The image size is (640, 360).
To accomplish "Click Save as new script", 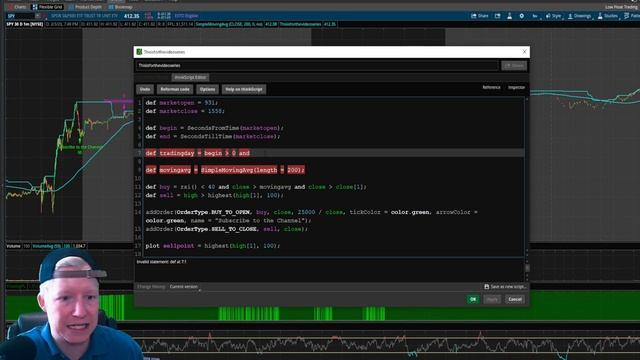I will [x=505, y=287].
